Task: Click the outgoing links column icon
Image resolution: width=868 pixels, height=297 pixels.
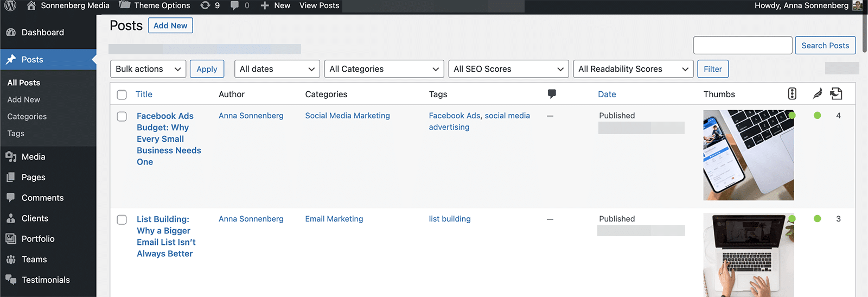Action: tap(836, 94)
